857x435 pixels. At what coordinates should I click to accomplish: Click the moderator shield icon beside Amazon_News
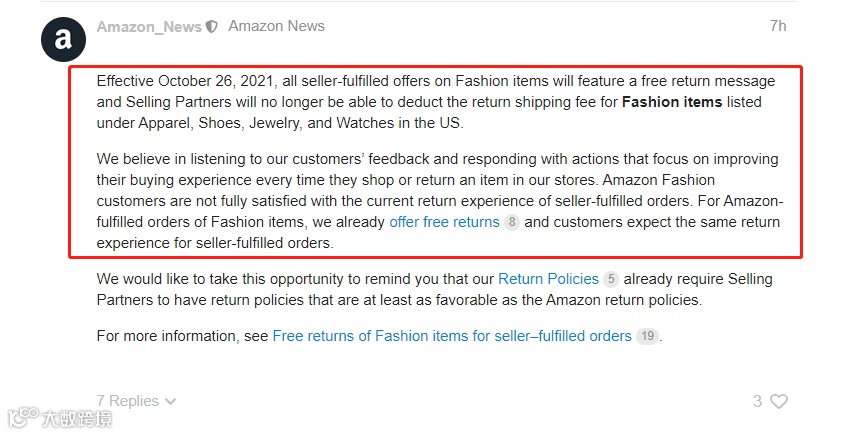click(x=212, y=26)
